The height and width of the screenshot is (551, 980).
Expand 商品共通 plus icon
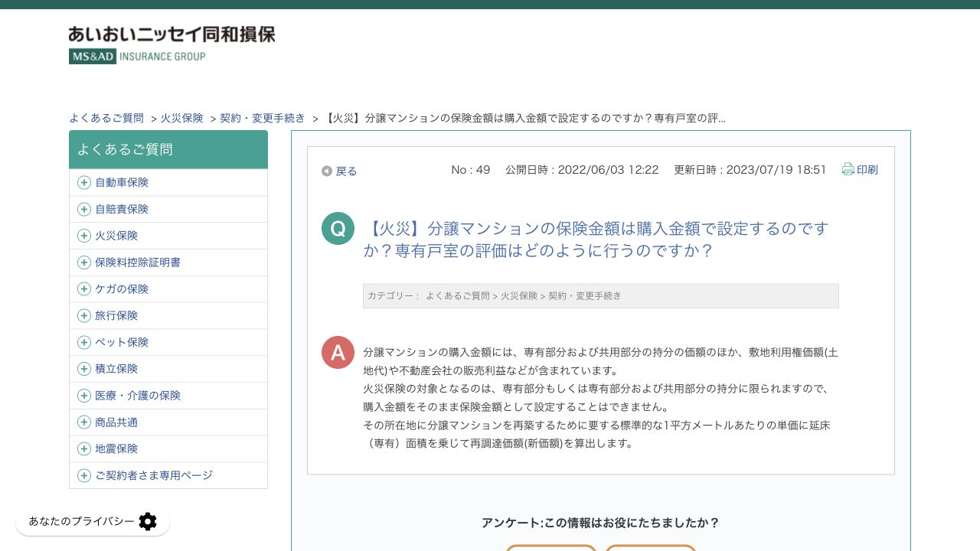coord(84,422)
